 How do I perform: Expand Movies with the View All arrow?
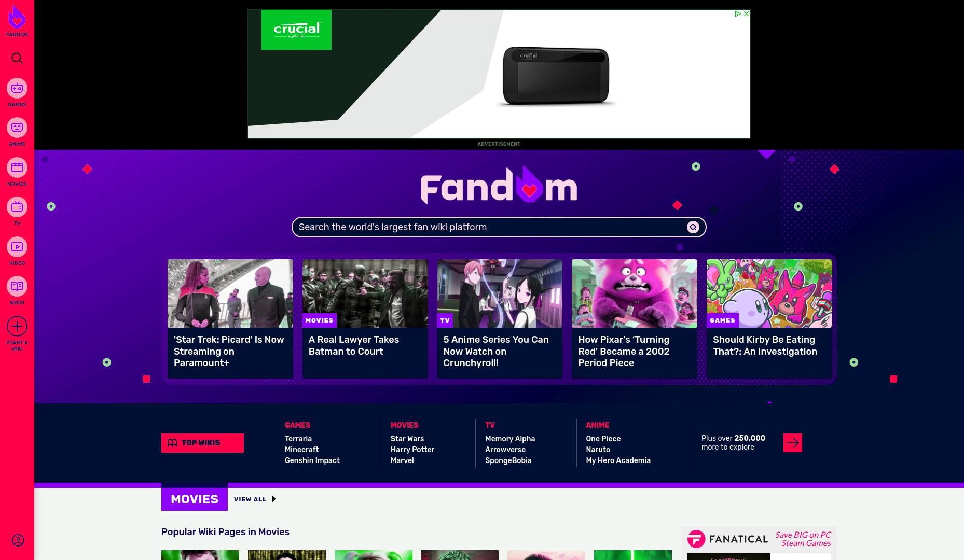click(273, 499)
